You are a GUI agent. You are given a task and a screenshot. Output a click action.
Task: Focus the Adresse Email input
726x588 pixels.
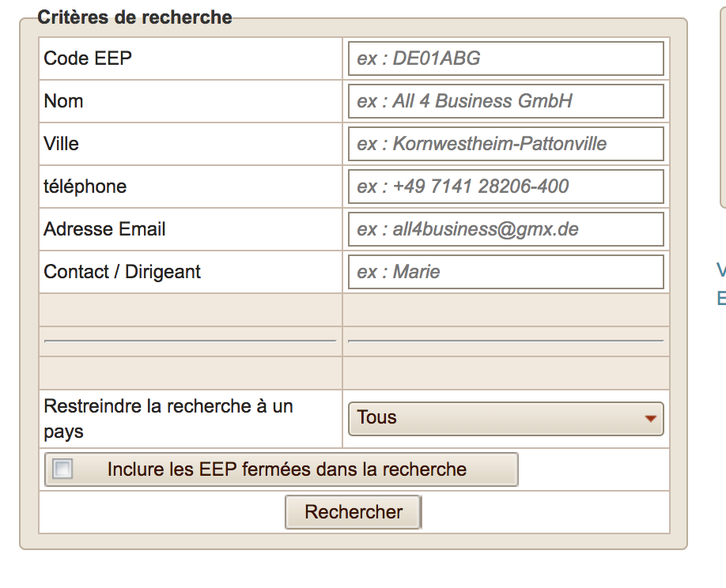[505, 229]
